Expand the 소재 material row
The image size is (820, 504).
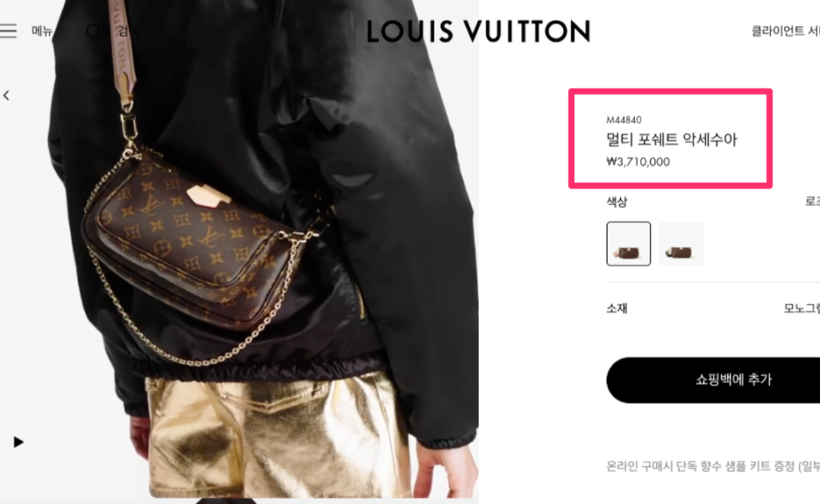[713, 308]
